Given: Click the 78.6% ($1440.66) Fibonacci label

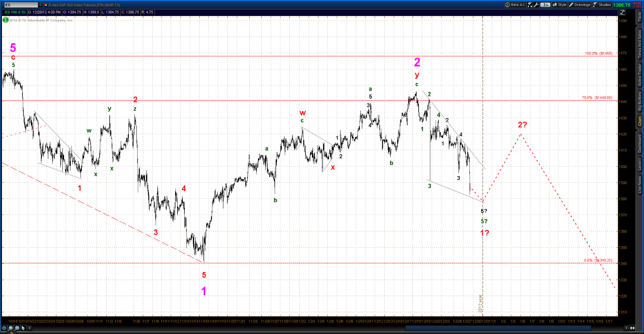Looking at the screenshot, I should pyautogui.click(x=597, y=98).
